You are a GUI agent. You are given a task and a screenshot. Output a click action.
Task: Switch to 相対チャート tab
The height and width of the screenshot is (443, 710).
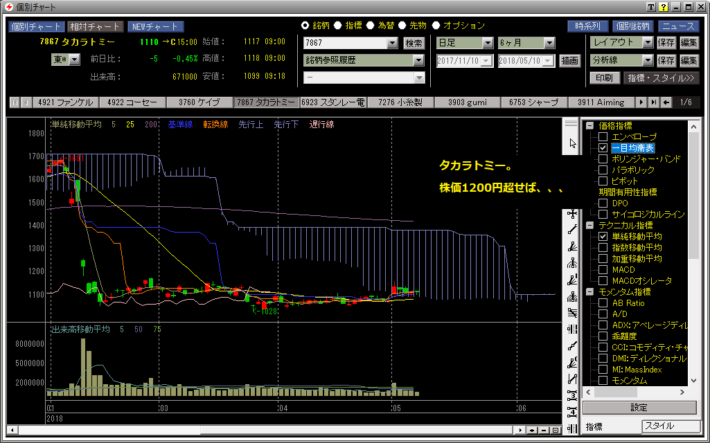point(94,27)
